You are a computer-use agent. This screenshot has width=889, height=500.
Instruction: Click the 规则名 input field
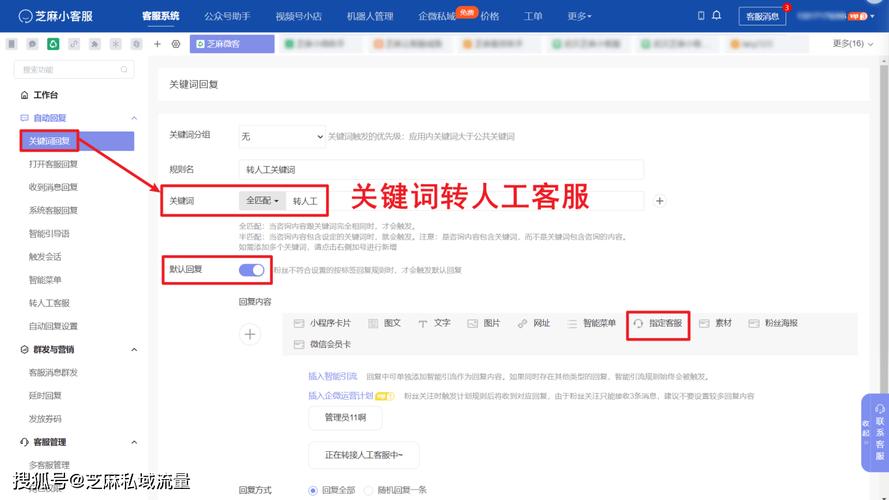click(440, 169)
